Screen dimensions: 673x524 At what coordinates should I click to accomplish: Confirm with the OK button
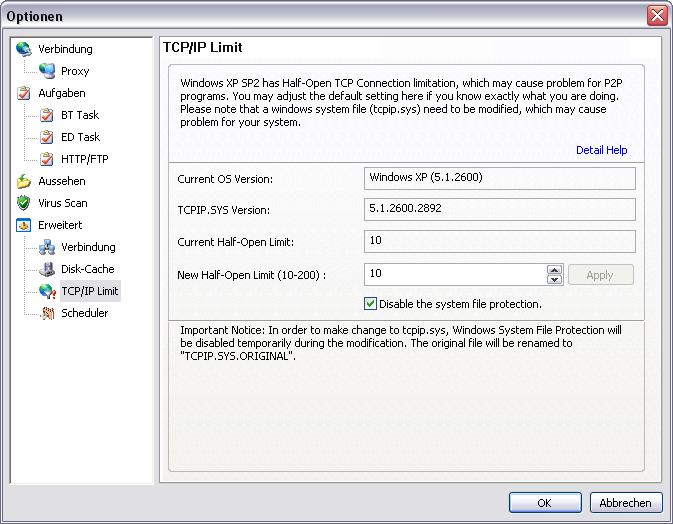pos(545,503)
